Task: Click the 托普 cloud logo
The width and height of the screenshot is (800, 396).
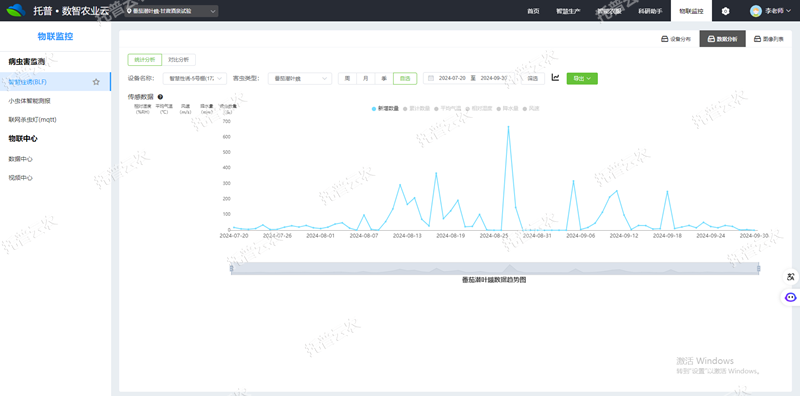Action: [15, 10]
